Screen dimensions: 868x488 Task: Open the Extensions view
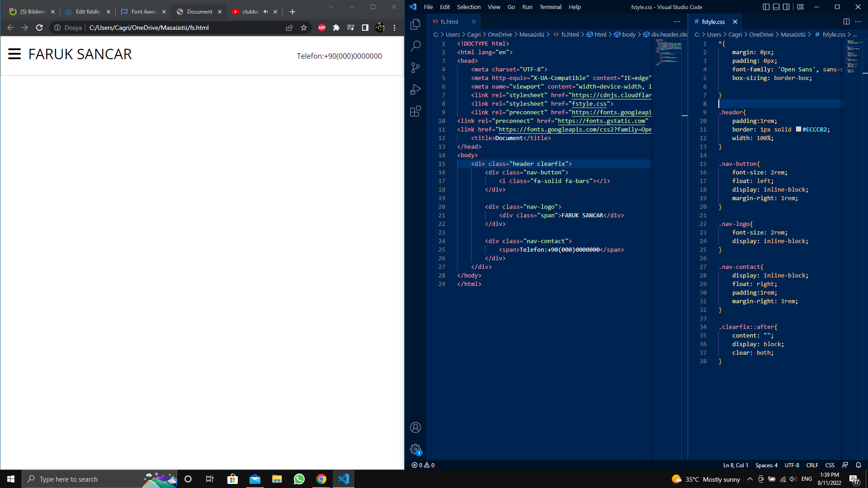[415, 111]
